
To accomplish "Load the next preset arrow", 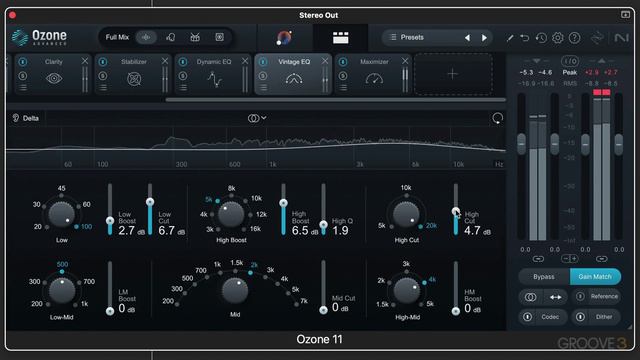I will point(484,38).
